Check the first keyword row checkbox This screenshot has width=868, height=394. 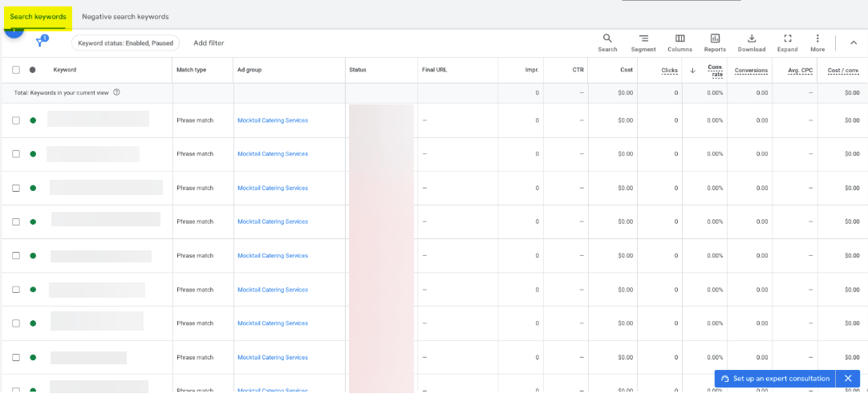(x=16, y=120)
